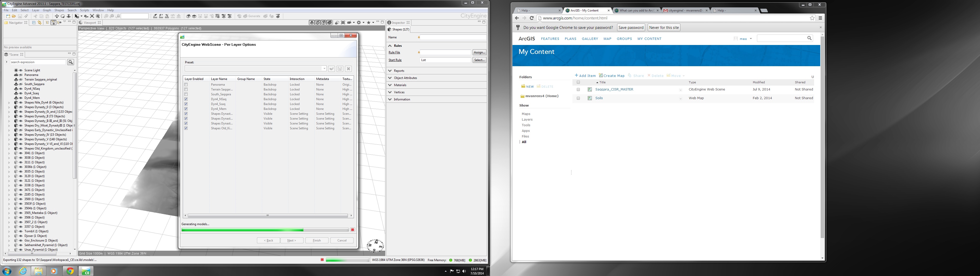Select the Dolly navigation tool

coord(69,16)
